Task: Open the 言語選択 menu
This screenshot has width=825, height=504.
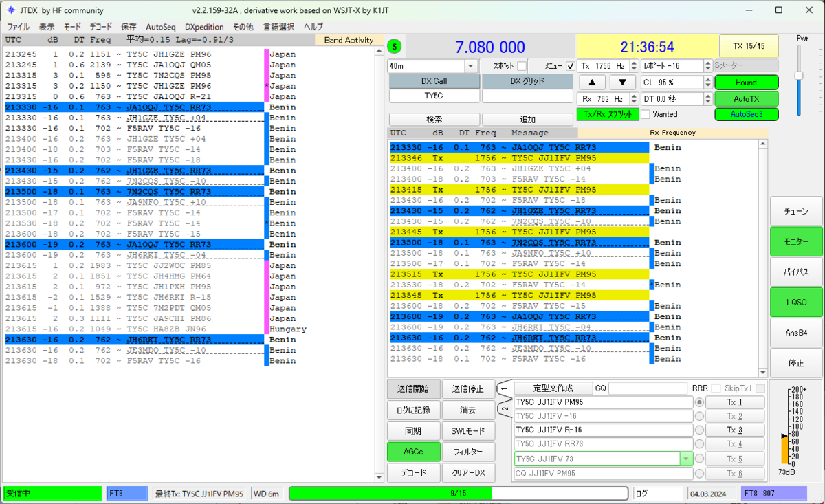Action: (x=278, y=27)
